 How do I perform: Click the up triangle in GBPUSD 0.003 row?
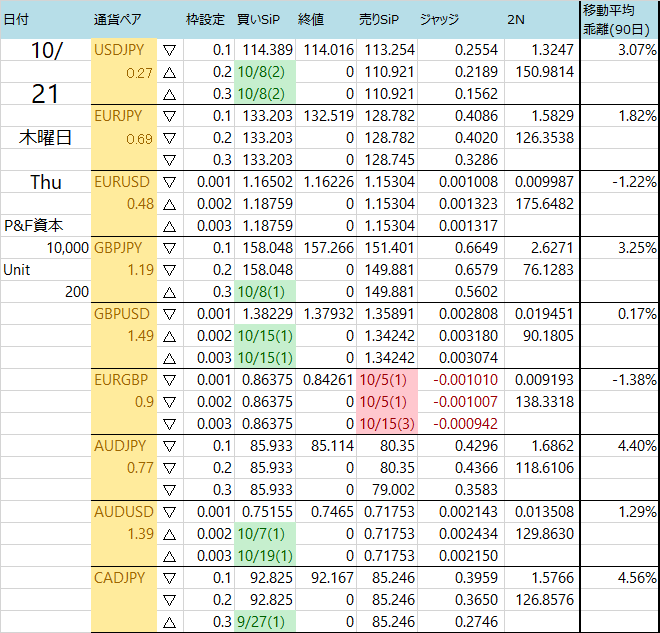[x=170, y=358]
